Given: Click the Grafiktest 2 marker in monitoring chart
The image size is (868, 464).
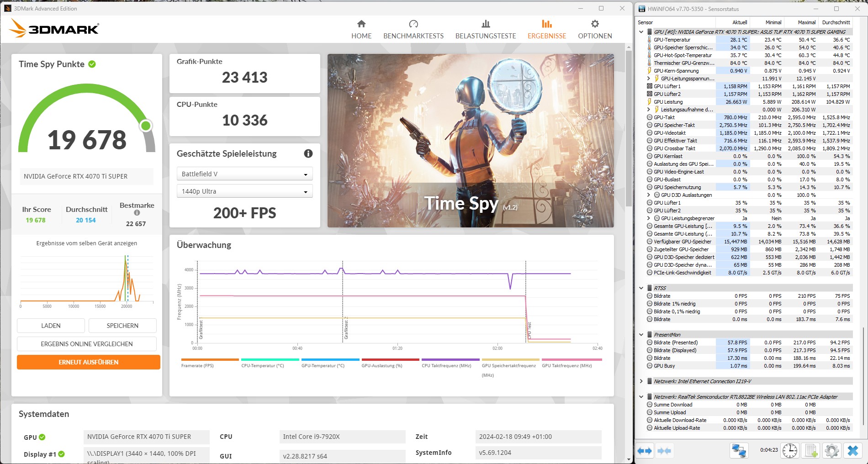Looking at the screenshot, I should tap(346, 329).
